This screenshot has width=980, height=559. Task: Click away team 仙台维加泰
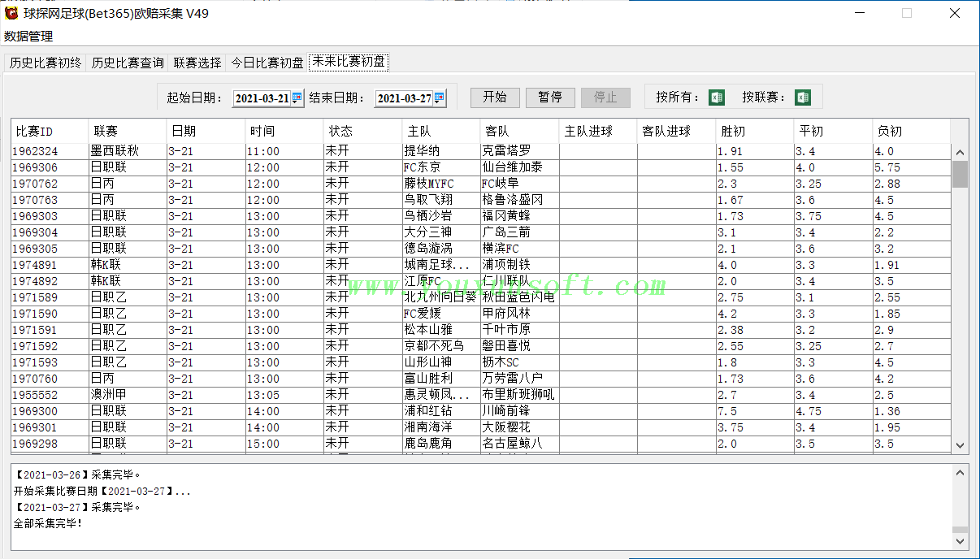518,167
